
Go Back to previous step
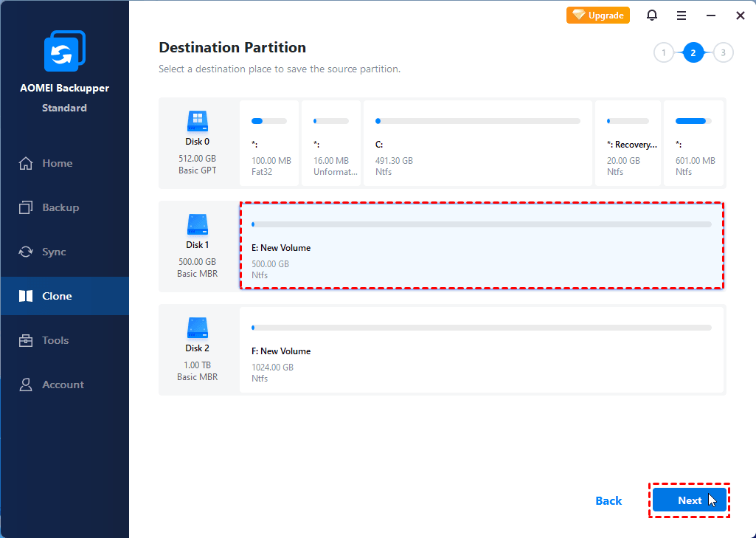[608, 500]
